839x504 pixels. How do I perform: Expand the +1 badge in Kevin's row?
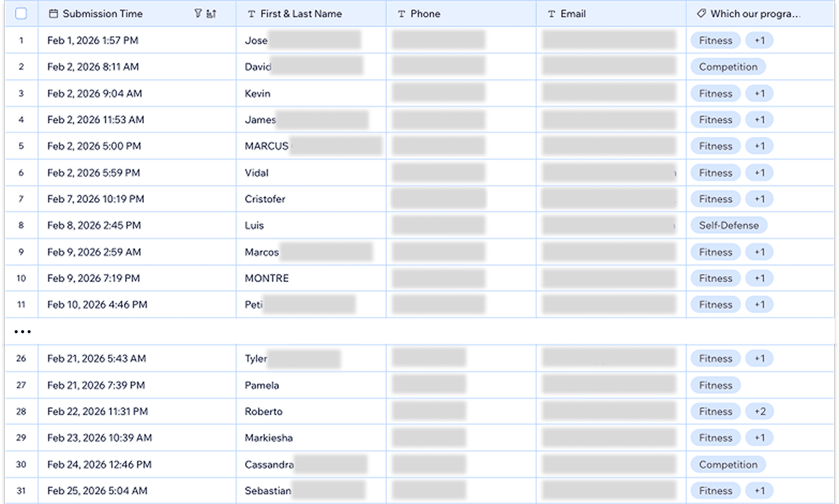(x=760, y=93)
